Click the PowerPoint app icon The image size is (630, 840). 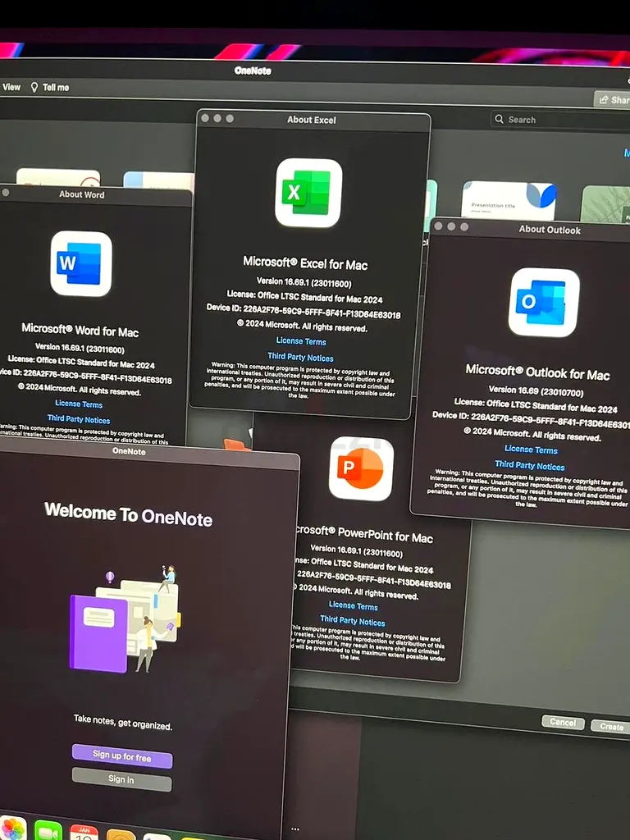361,469
